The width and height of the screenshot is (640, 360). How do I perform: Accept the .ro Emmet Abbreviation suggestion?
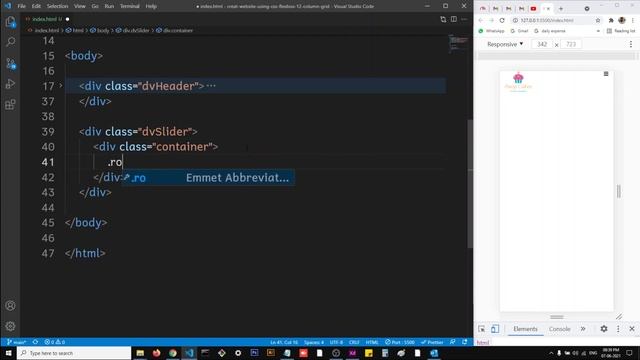click(x=208, y=178)
